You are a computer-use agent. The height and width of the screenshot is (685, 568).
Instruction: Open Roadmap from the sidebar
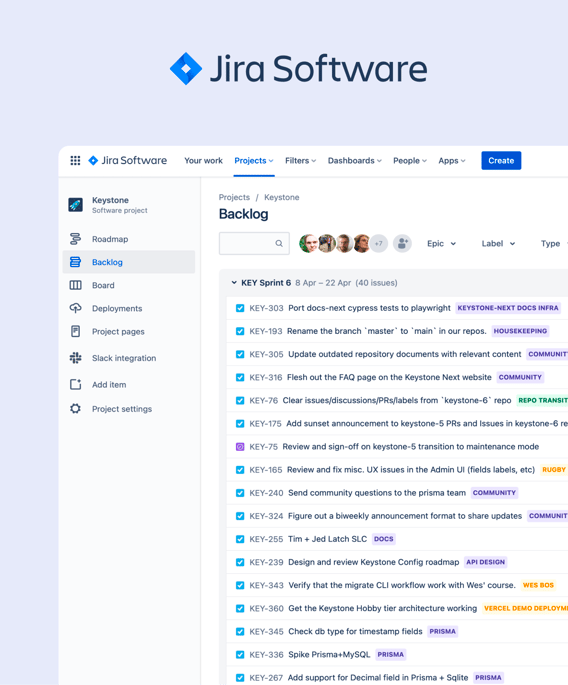[110, 239]
